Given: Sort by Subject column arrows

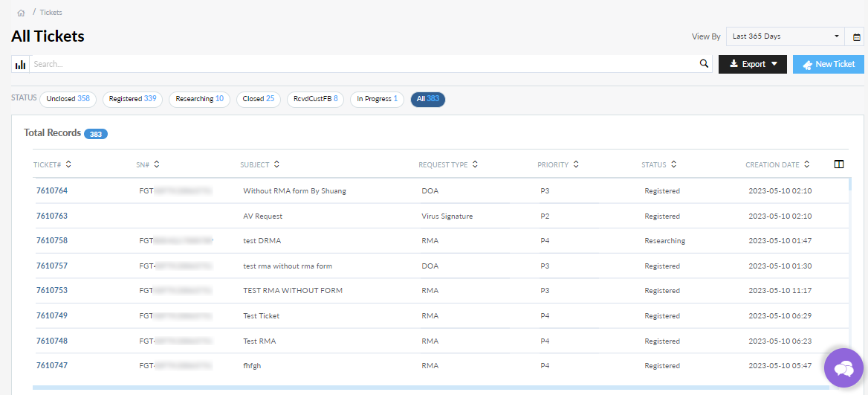Looking at the screenshot, I should pos(276,164).
